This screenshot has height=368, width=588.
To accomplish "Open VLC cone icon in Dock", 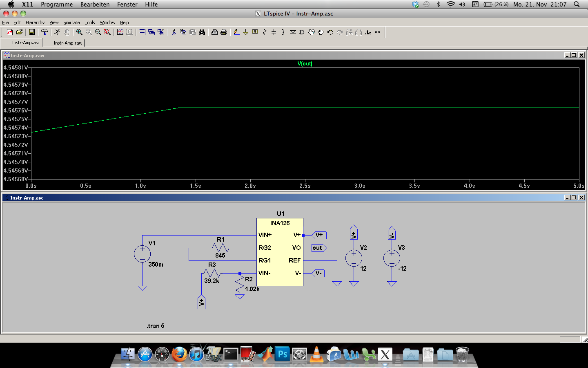I will pyautogui.click(x=316, y=354).
